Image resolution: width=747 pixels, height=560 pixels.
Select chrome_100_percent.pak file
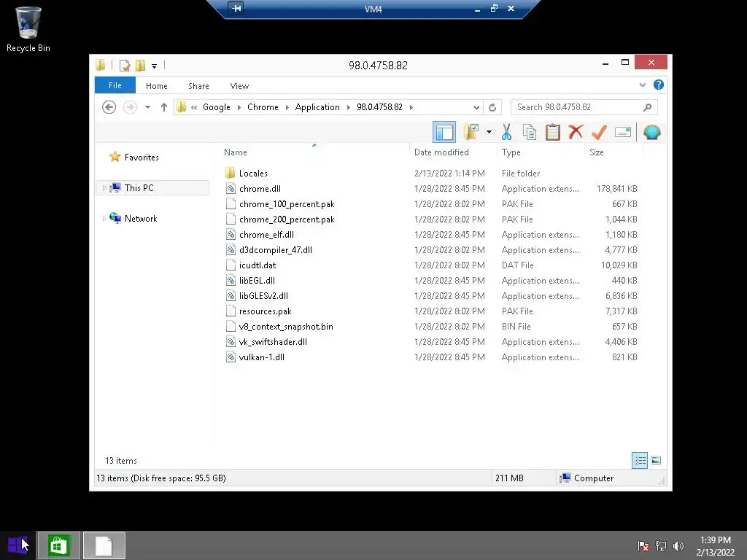click(x=286, y=204)
